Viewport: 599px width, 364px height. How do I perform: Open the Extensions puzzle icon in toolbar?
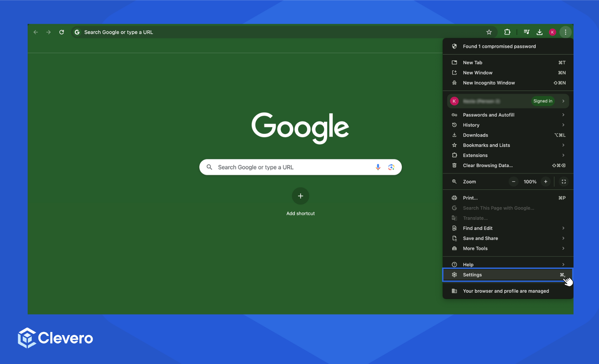click(x=507, y=32)
